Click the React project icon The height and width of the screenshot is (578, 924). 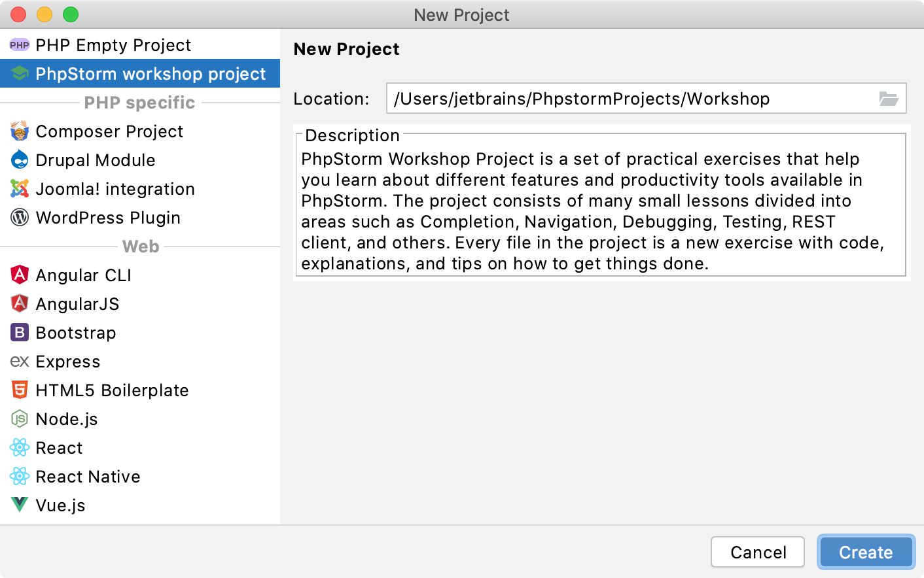[x=19, y=447]
